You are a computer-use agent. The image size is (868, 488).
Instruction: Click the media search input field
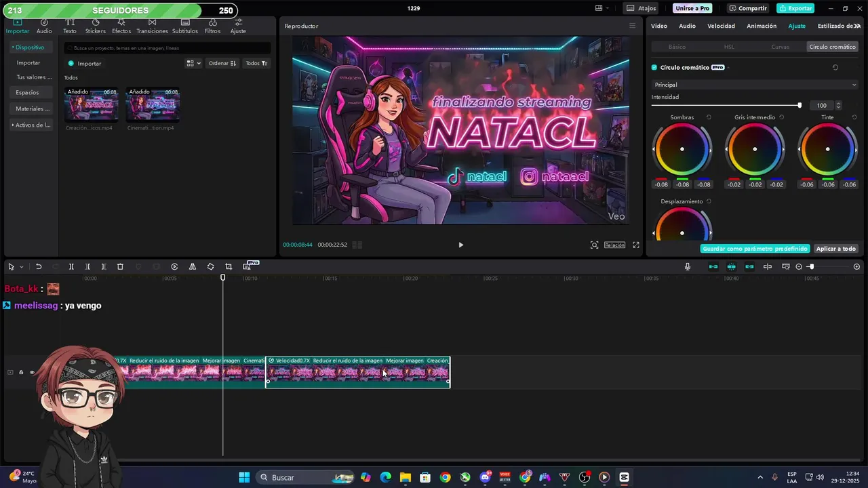coord(167,48)
